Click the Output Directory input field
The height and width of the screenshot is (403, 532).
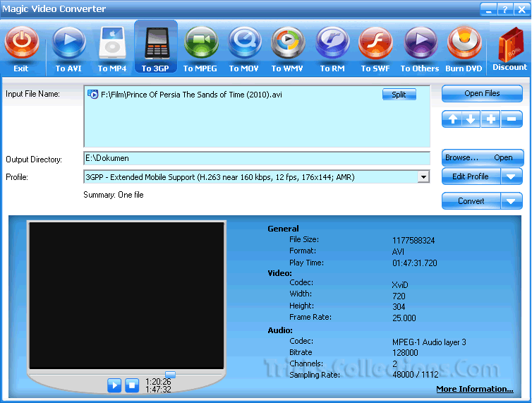click(257, 158)
